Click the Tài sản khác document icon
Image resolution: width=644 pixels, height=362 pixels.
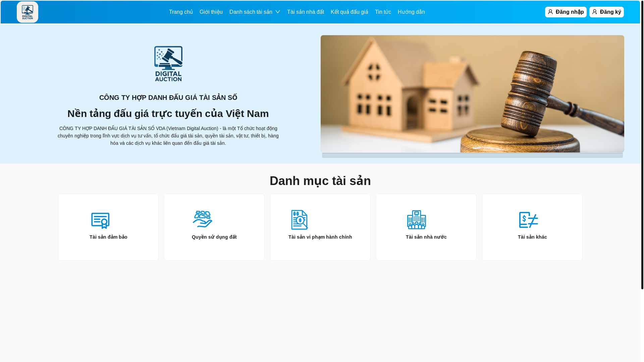[529, 220]
